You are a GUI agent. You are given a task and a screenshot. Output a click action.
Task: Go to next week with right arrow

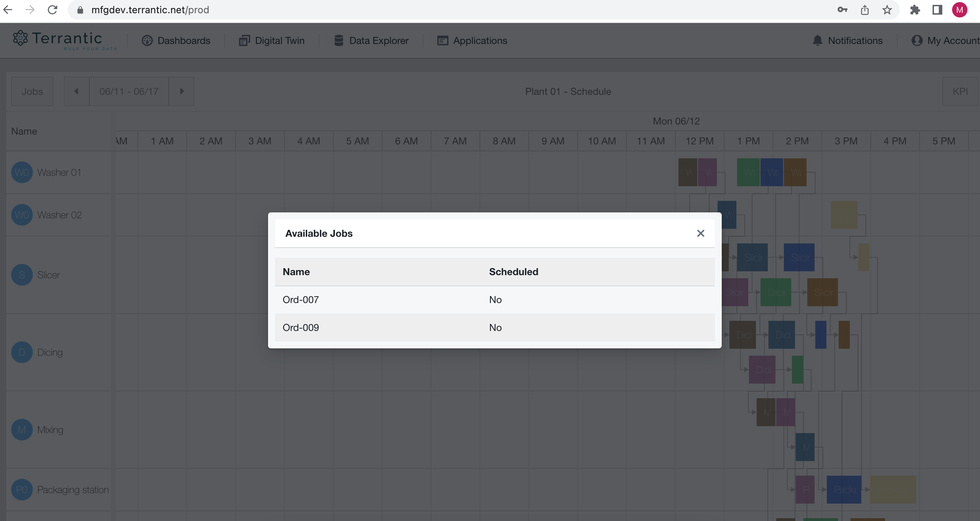[x=181, y=92]
